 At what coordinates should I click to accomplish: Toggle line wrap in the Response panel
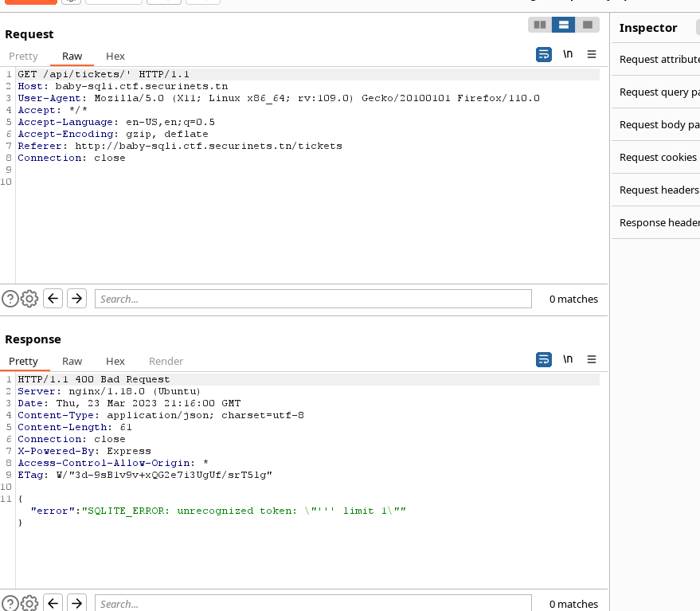tap(544, 359)
